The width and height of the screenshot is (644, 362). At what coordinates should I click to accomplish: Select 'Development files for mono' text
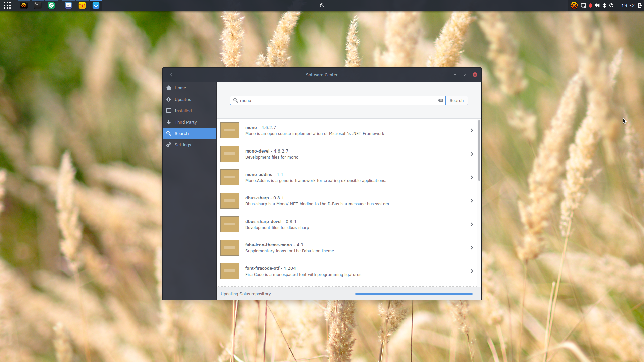point(272,157)
